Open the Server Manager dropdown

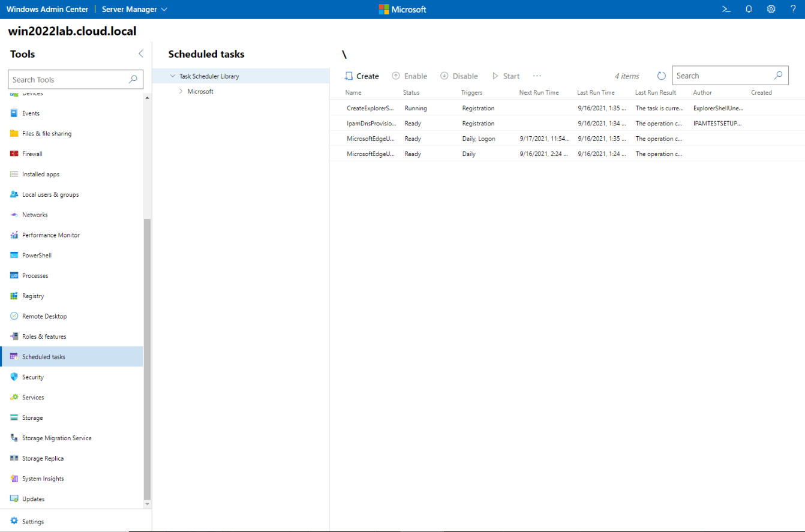135,9
